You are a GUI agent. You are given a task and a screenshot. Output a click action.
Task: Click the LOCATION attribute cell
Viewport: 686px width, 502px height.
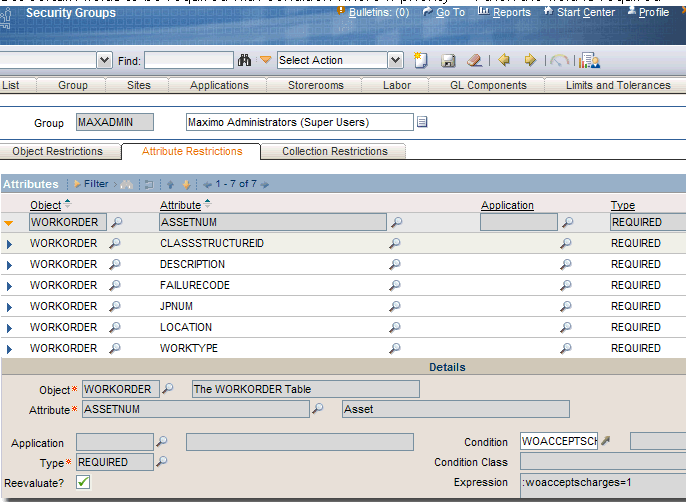coord(186,327)
